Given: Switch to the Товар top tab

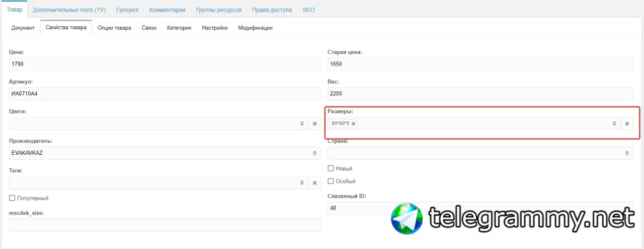Looking at the screenshot, I should coord(15,10).
